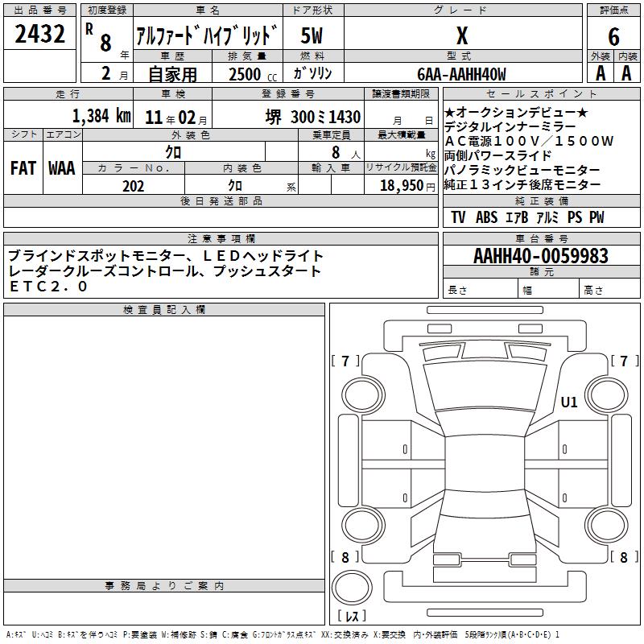This screenshot has width=644, height=644.
Task: Click the レーダークルーズコントロール notes line
Action: [x=164, y=271]
